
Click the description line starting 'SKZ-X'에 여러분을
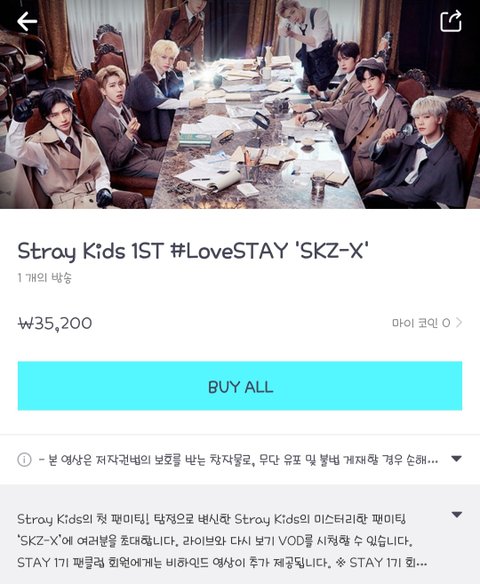coord(215,541)
